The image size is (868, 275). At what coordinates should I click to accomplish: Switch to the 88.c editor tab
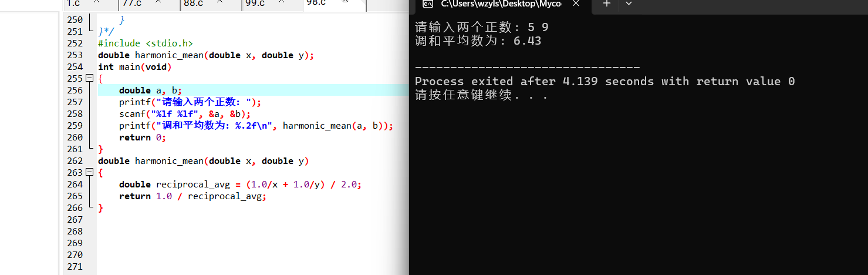point(211,4)
